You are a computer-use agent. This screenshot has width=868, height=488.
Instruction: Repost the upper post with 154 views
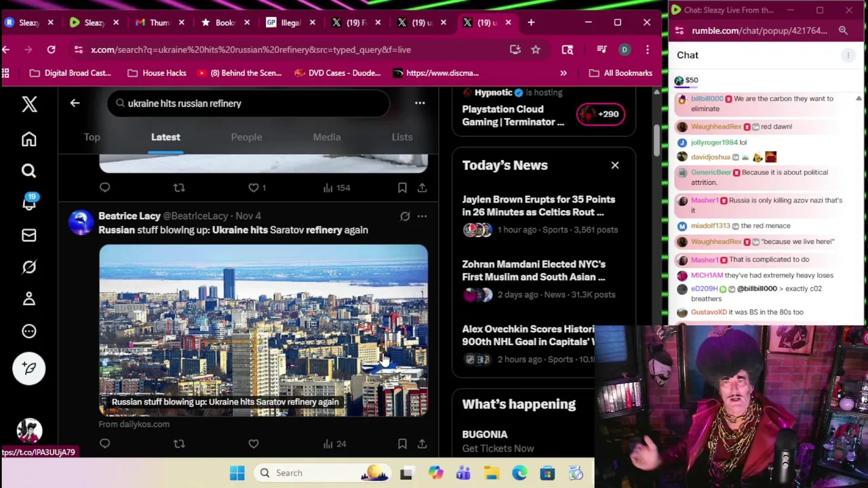click(179, 188)
